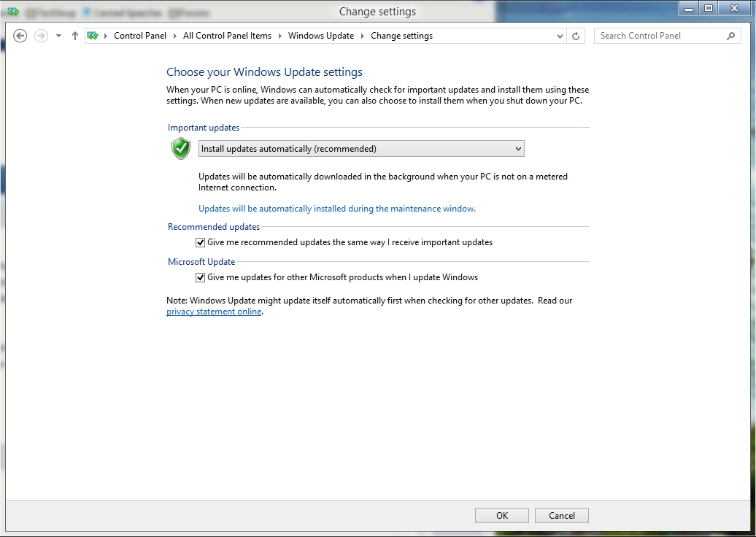
Task: Open the recent locations dropdown arrow
Action: point(58,36)
